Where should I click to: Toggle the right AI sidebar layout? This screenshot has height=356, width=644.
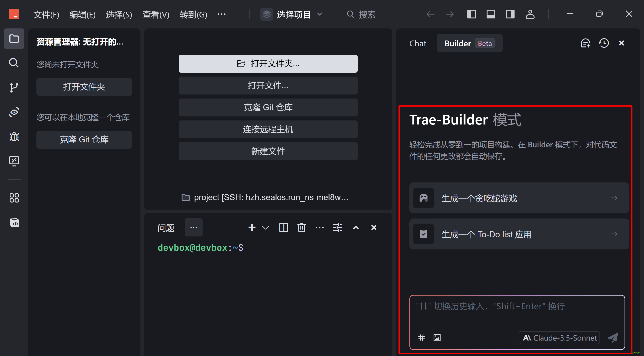510,14
